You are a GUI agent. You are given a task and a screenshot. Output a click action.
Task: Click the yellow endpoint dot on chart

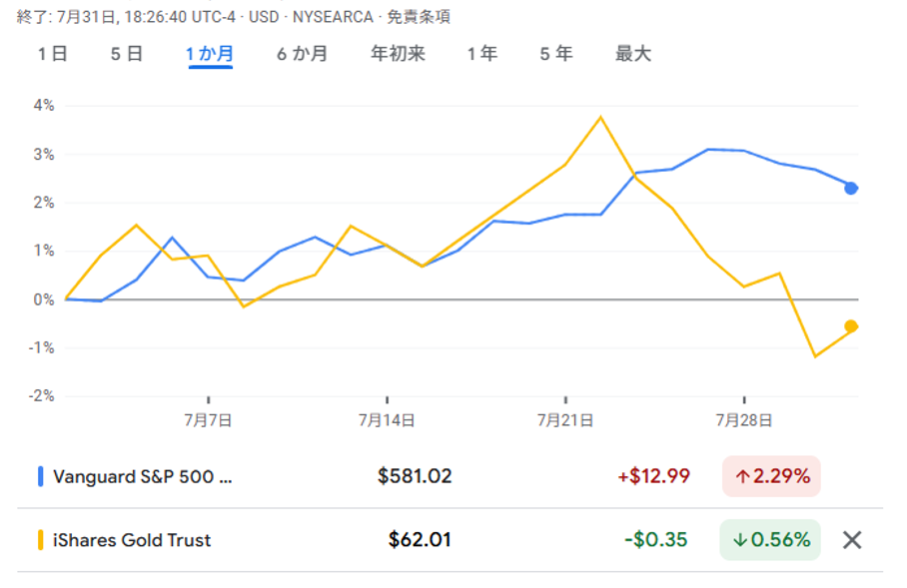point(851,326)
